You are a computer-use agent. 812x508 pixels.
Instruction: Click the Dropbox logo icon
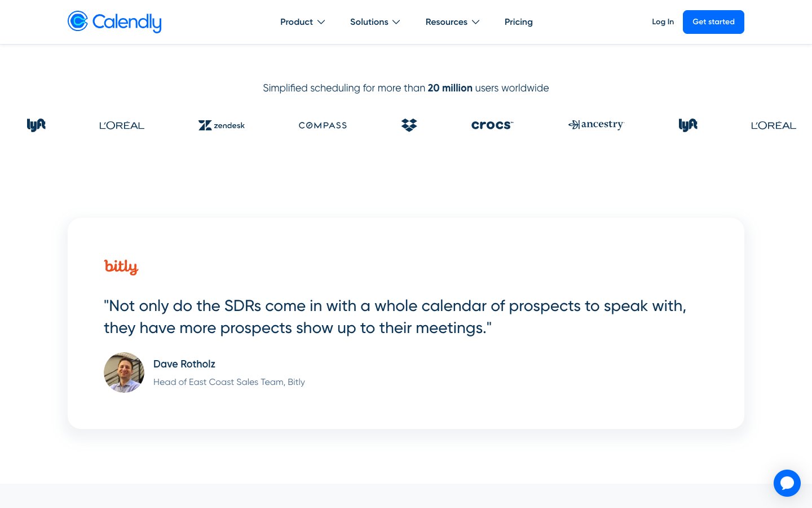(409, 125)
